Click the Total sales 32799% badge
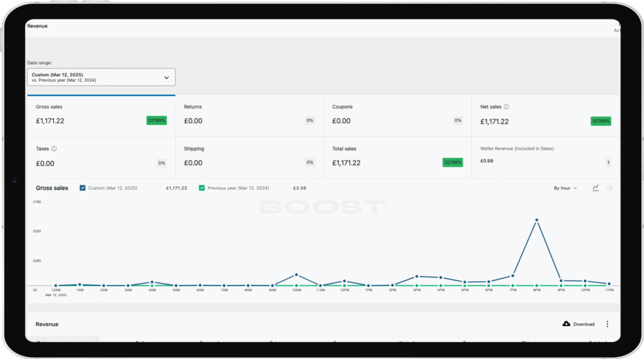The height and width of the screenshot is (359, 644). point(453,162)
